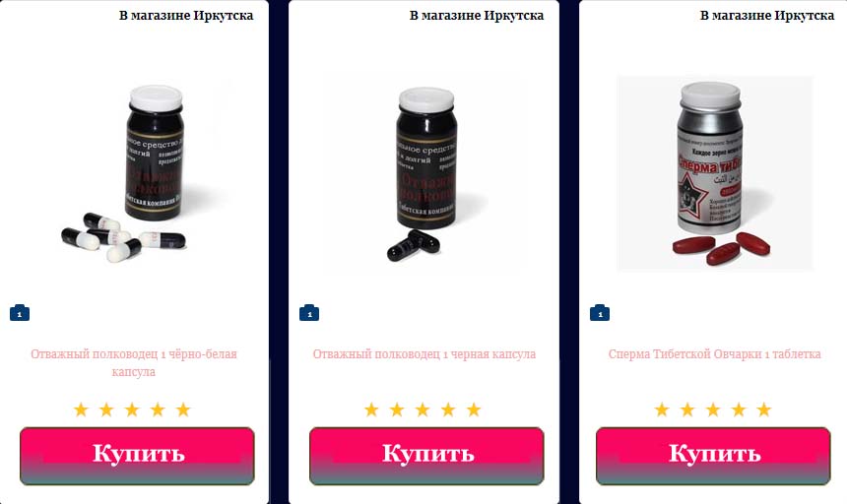Rate tablet product with first star

[662, 409]
